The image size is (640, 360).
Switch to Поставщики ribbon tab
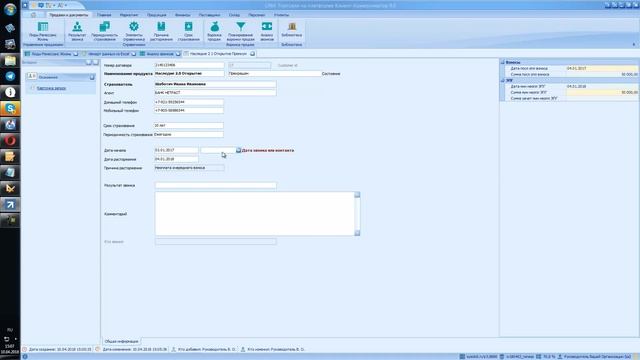(209, 15)
